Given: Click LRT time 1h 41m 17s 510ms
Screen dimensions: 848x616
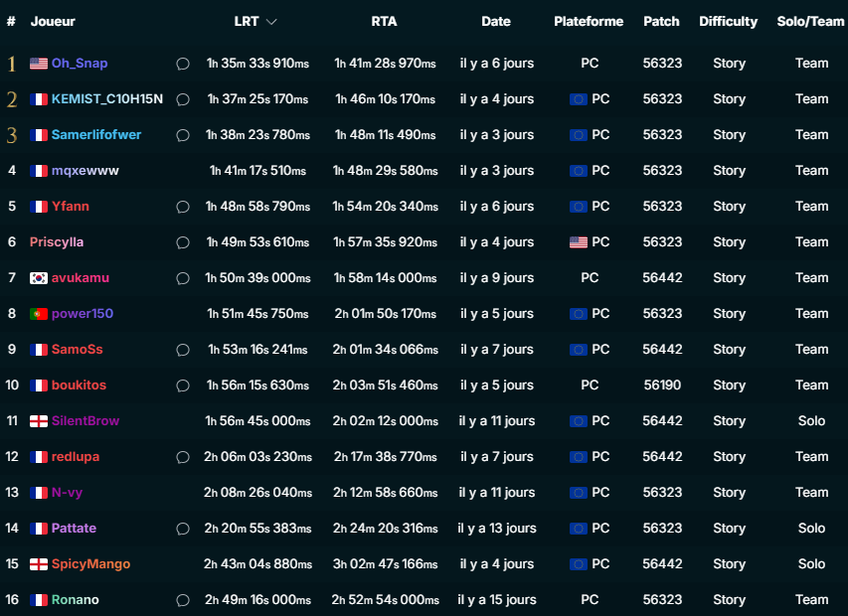Looking at the screenshot, I should point(257,171).
